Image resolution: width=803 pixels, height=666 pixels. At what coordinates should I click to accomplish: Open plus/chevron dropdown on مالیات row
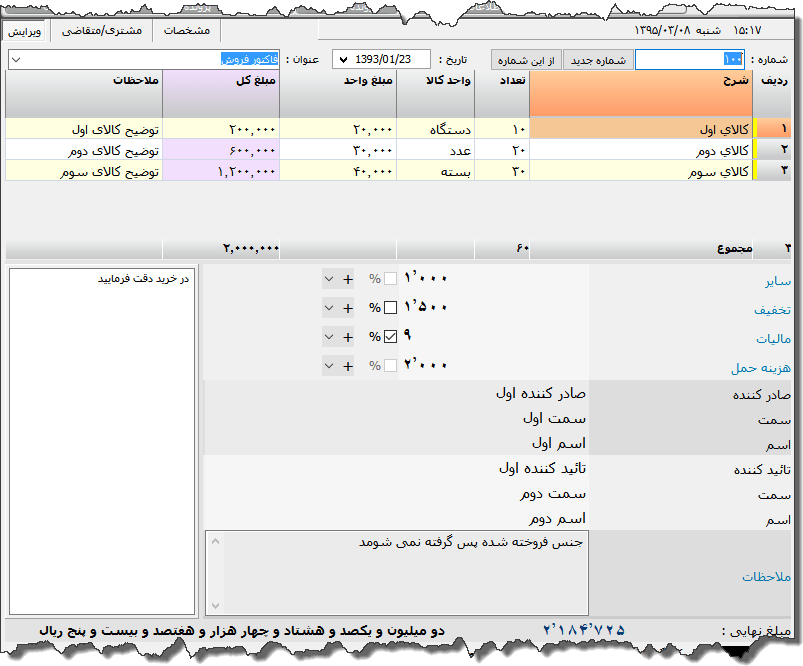coord(330,337)
